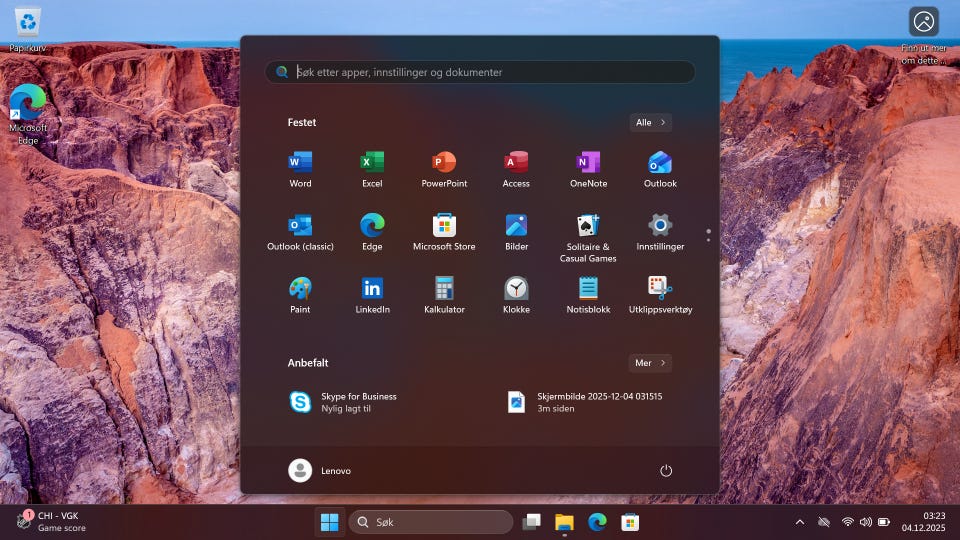Open File Explorer from the taskbar
Viewport: 960px width, 540px height.
(x=564, y=522)
